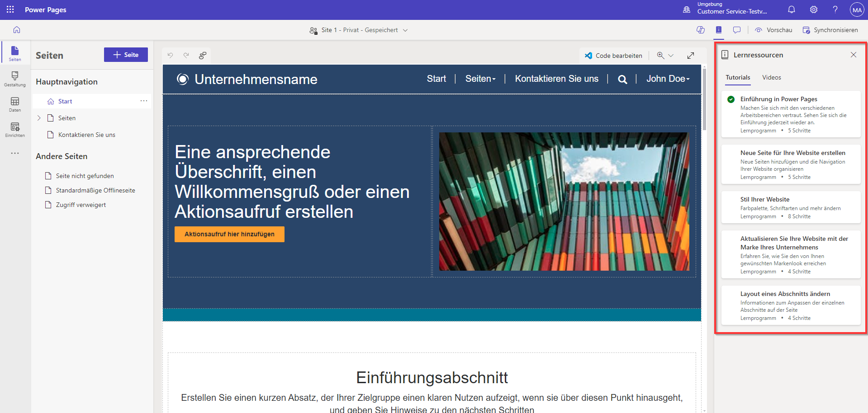
Task: Click the Einführungsabschnitt heading
Action: (x=432, y=378)
